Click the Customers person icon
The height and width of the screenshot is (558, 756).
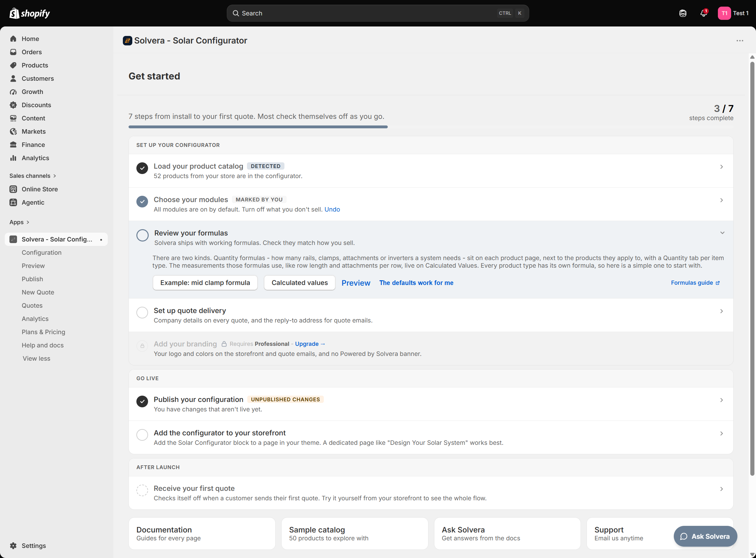tap(13, 78)
